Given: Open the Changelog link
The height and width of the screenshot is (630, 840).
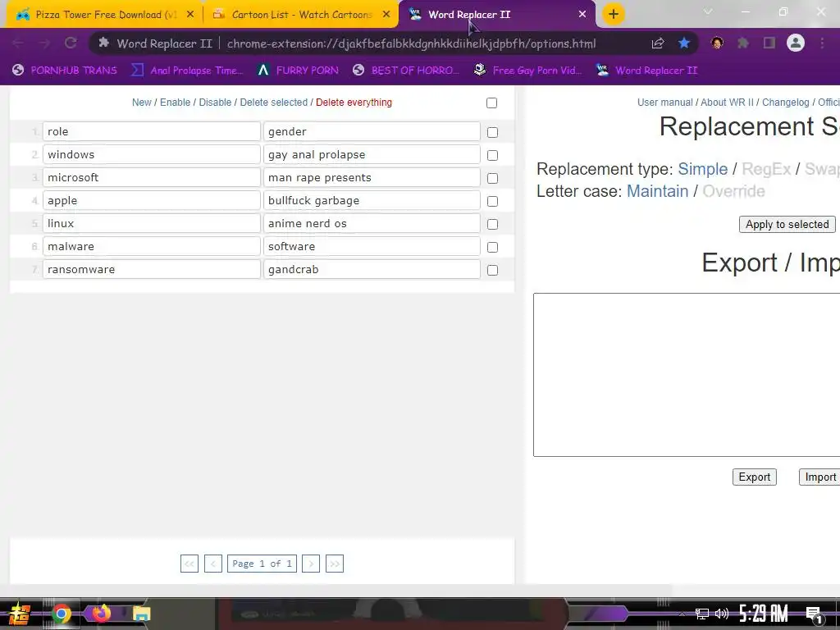Looking at the screenshot, I should coord(785,103).
